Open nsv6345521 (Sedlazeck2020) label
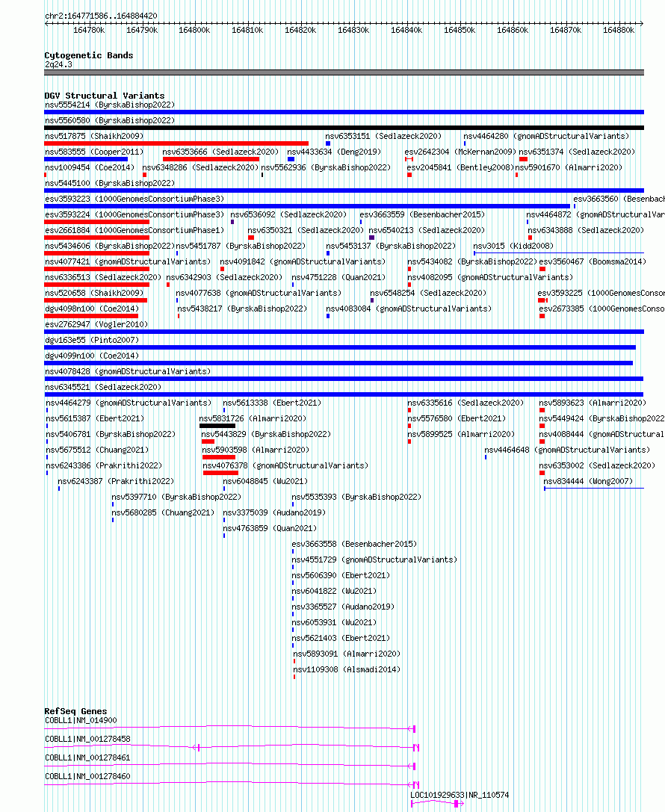The width and height of the screenshot is (665, 812). coord(103,387)
